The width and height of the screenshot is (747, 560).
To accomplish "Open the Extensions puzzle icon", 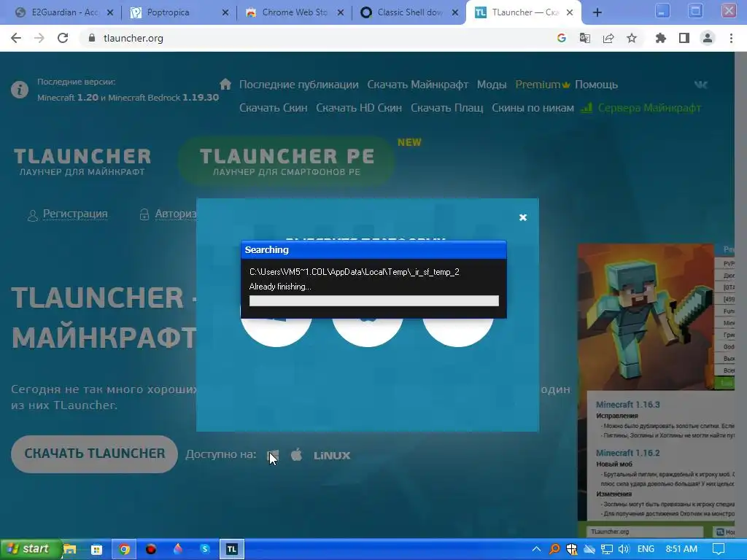I will click(x=660, y=38).
